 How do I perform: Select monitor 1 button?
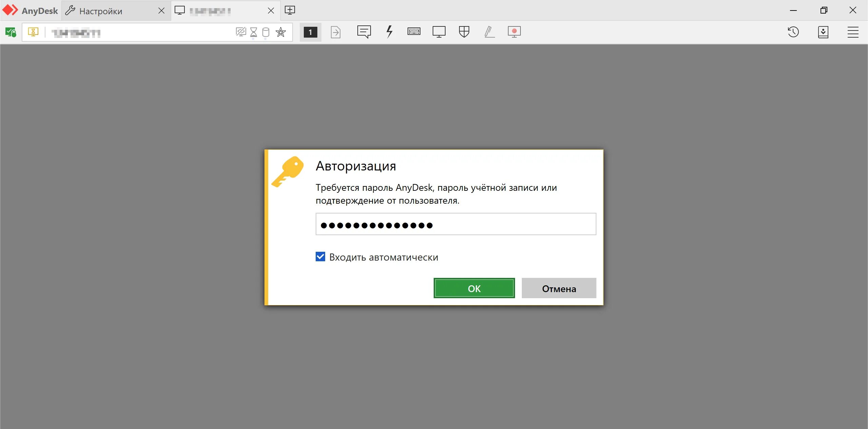pos(310,32)
